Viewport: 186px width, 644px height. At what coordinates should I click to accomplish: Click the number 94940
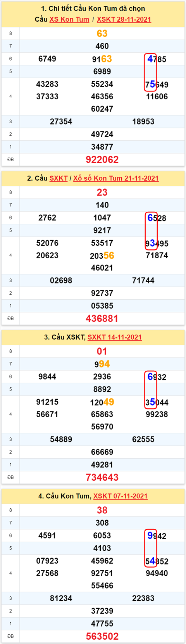click(157, 573)
